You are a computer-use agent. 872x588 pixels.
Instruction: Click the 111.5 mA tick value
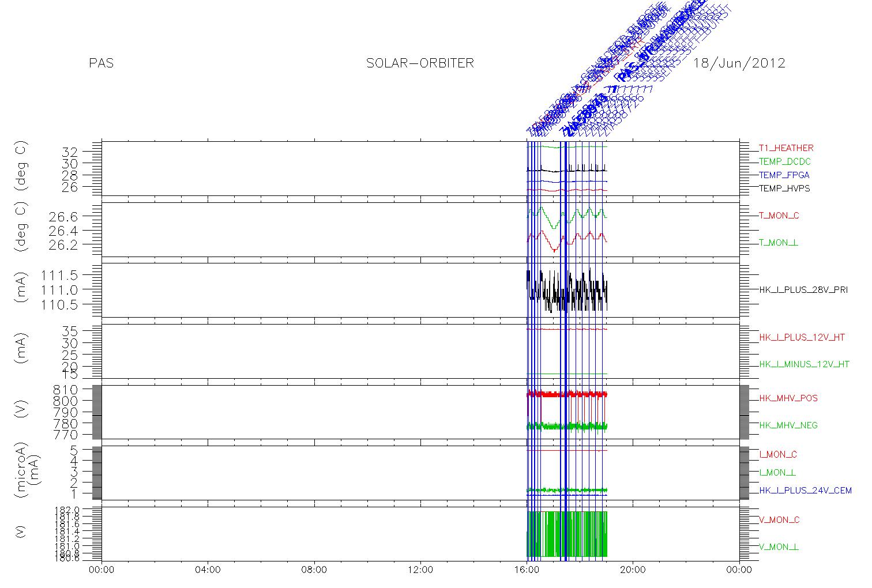tap(59, 274)
